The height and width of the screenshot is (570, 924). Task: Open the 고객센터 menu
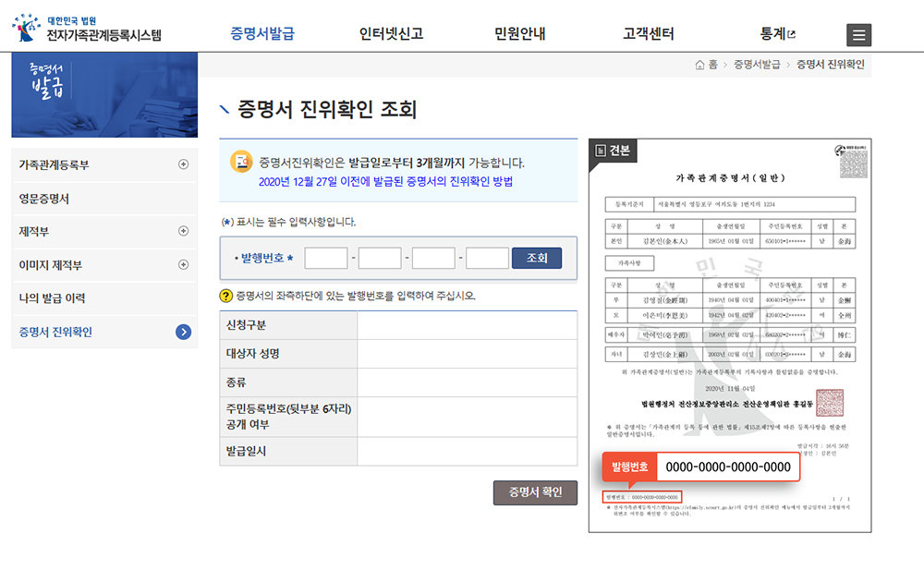coord(648,34)
